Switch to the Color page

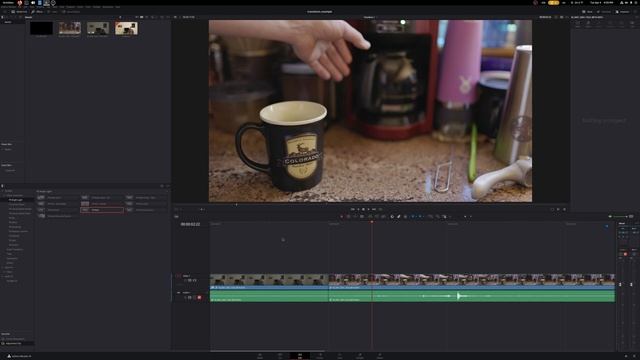pos(340,356)
